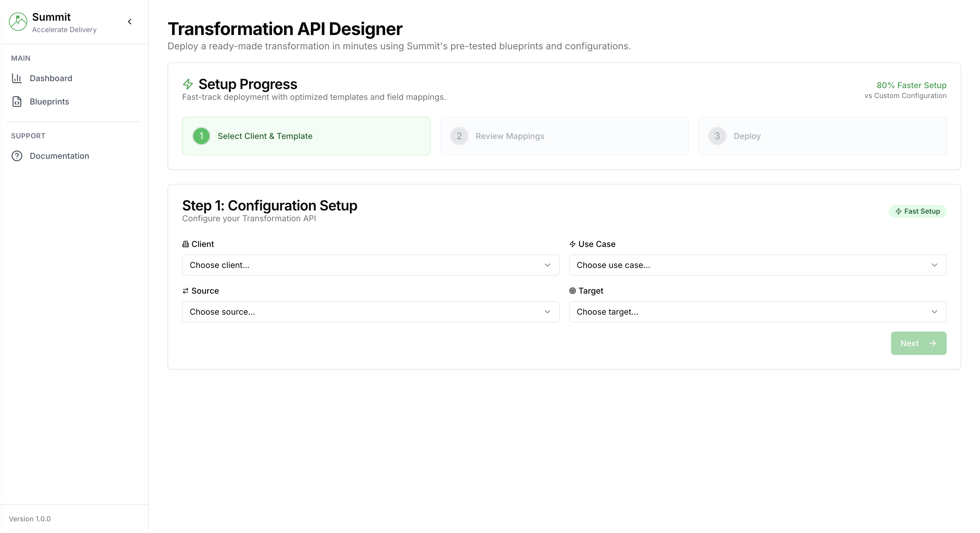Expand the Choose use case dropdown
The height and width of the screenshot is (533, 980).
(x=757, y=265)
